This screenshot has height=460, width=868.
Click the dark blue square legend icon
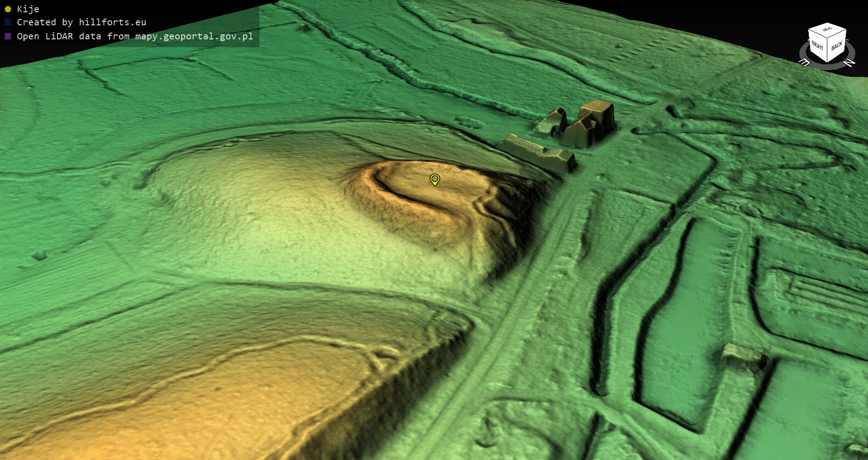pyautogui.click(x=8, y=22)
